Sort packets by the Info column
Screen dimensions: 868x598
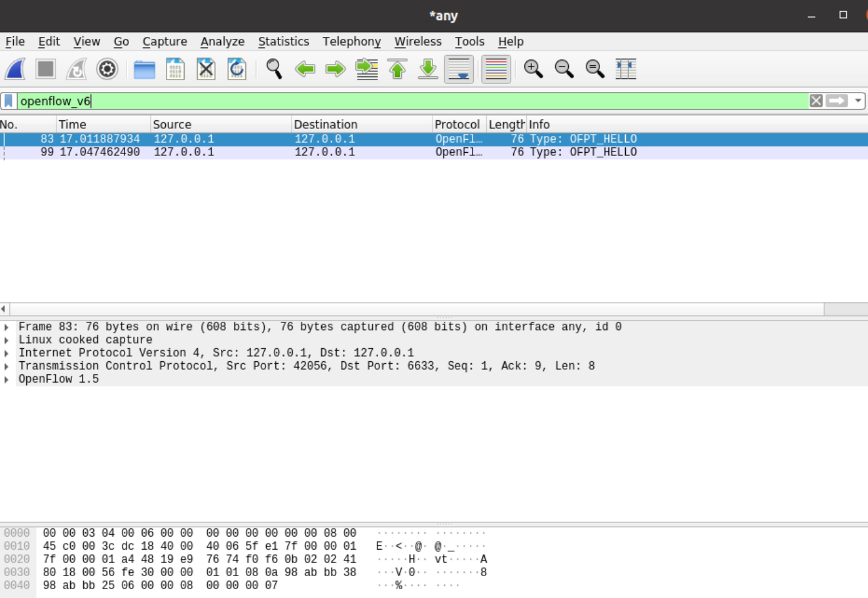(x=697, y=124)
